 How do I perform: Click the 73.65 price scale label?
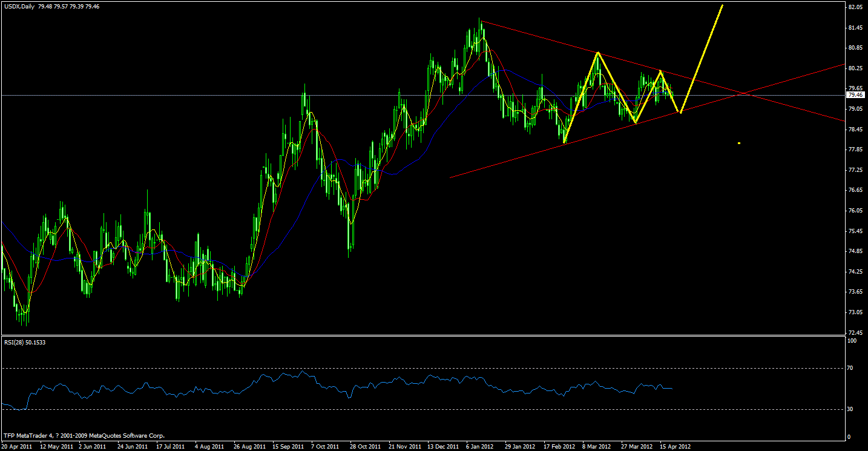coord(856,292)
